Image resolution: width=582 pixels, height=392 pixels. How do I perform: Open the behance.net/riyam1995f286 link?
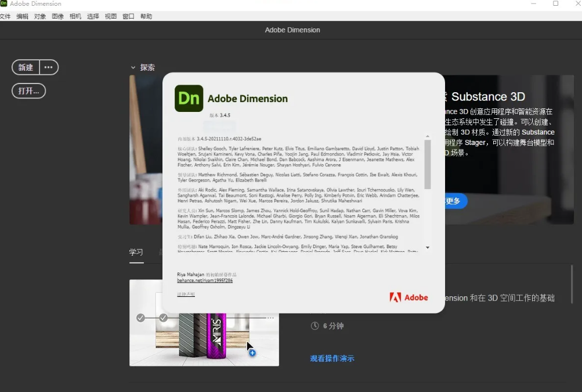(205, 281)
